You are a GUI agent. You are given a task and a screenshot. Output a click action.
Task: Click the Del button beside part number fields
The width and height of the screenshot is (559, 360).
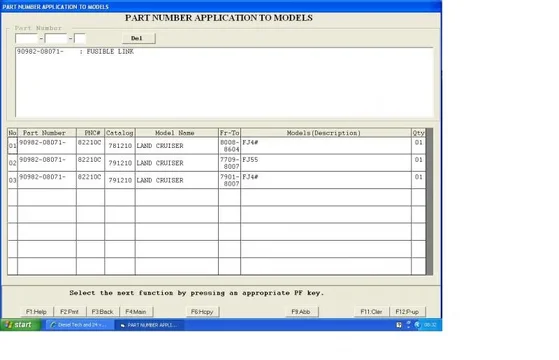tap(138, 38)
